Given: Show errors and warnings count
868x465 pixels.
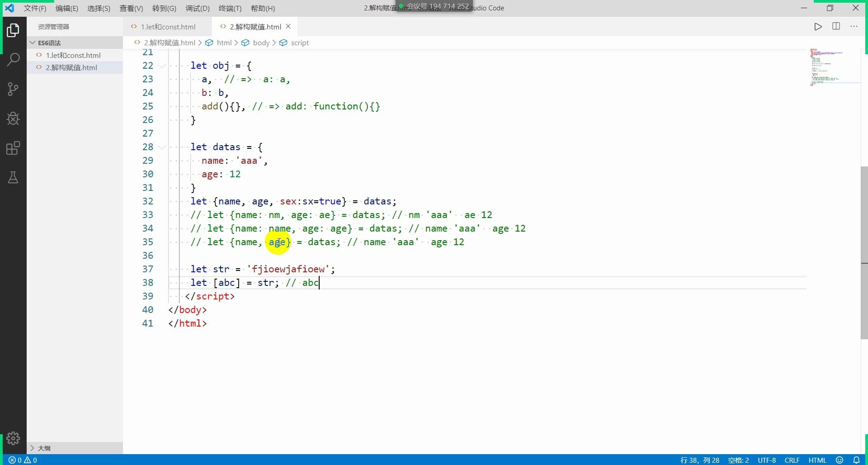Looking at the screenshot, I should 23,460.
